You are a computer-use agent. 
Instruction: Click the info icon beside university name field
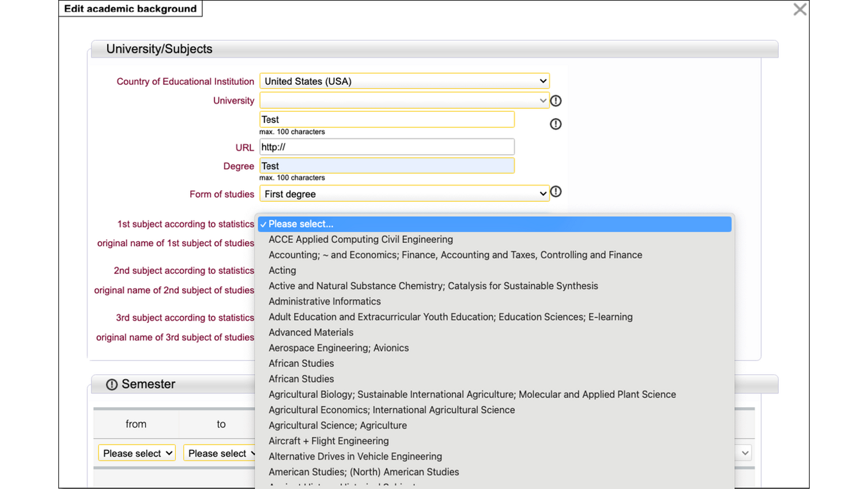[556, 124]
